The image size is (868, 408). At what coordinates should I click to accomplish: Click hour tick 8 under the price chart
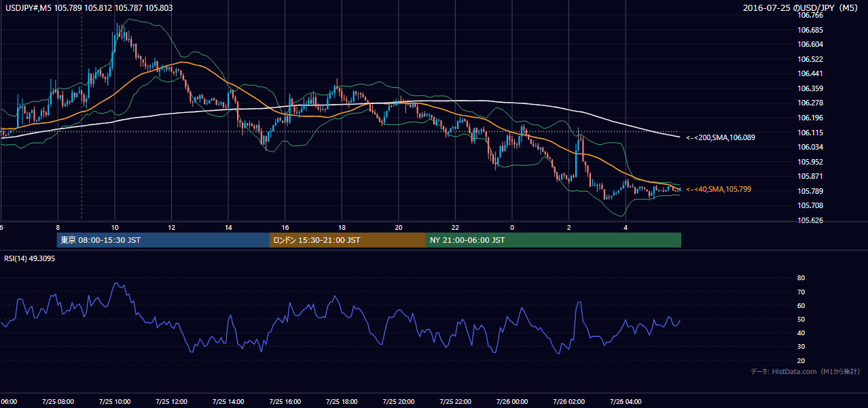[x=58, y=228]
